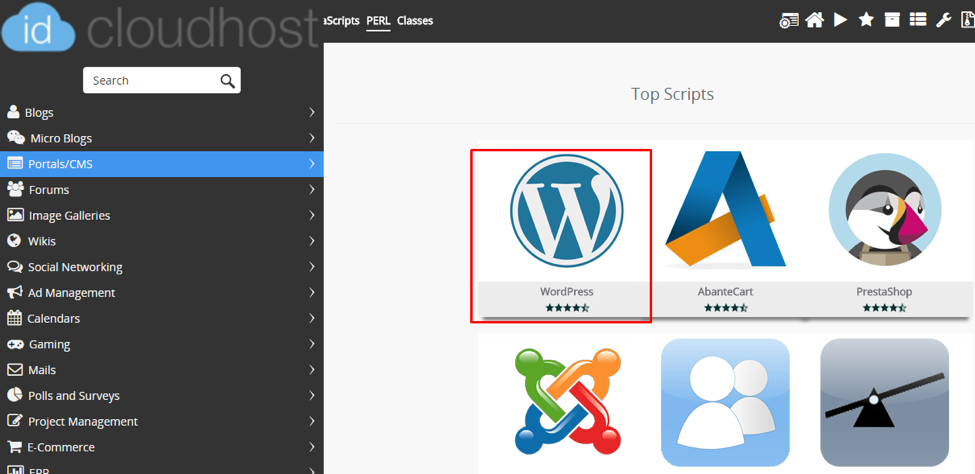Open the Joomla logo tile
975x474 pixels.
[568, 401]
